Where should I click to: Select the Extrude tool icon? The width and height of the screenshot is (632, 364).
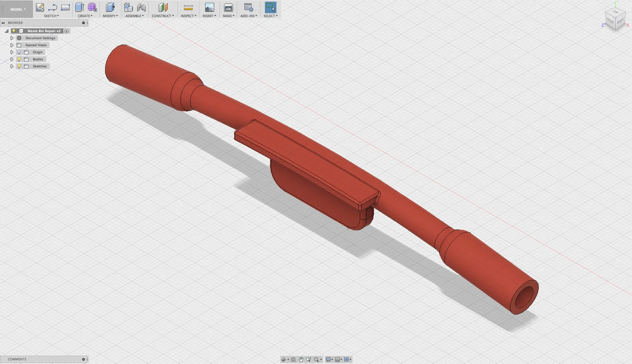click(80, 7)
